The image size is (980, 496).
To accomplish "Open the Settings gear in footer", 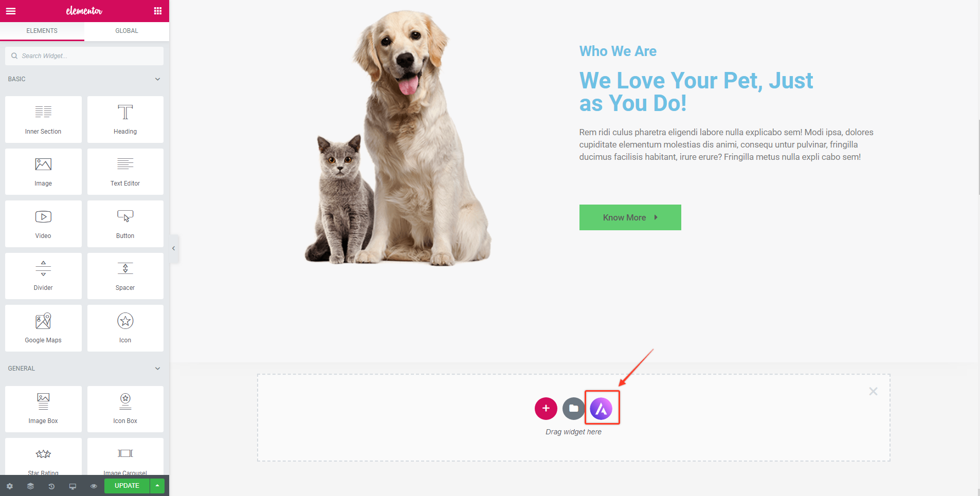I will [x=10, y=486].
